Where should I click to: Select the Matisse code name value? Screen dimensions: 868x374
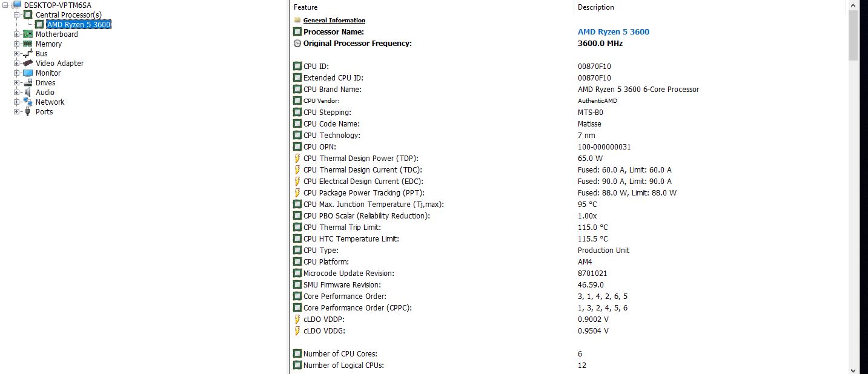pos(589,123)
